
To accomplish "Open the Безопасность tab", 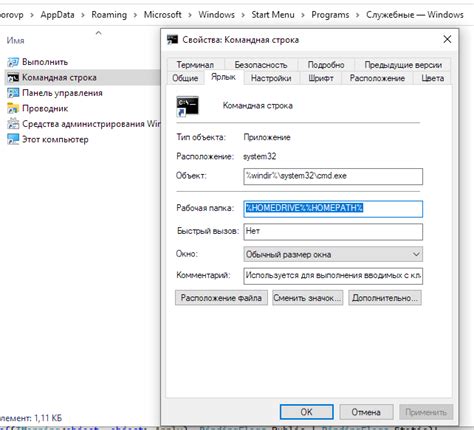I will pos(261,65).
